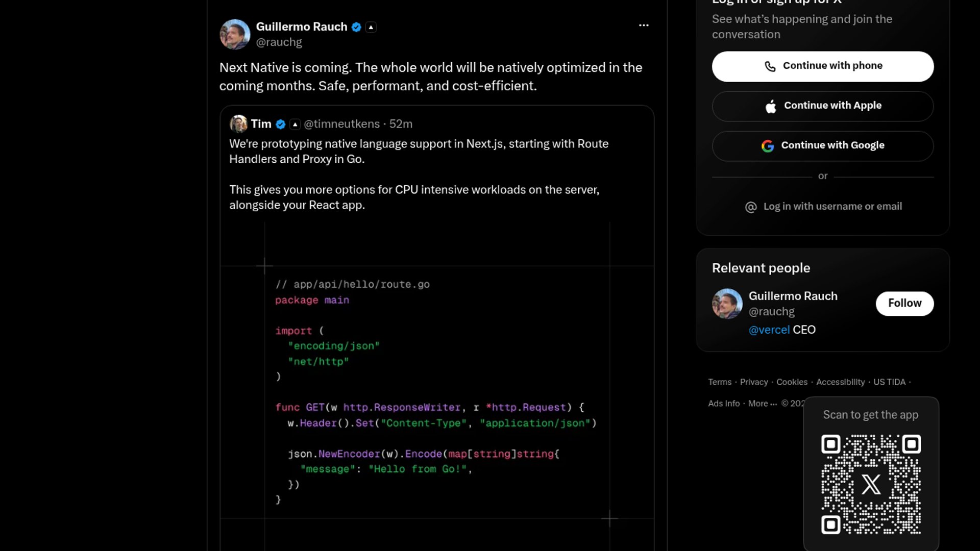
Task: Open Guillermo Rauch avatar in Relevant people
Action: point(727,304)
